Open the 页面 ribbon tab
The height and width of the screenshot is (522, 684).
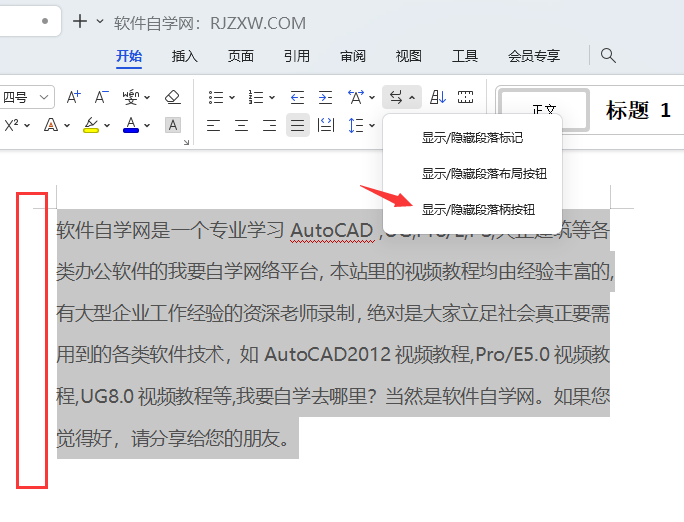point(241,56)
